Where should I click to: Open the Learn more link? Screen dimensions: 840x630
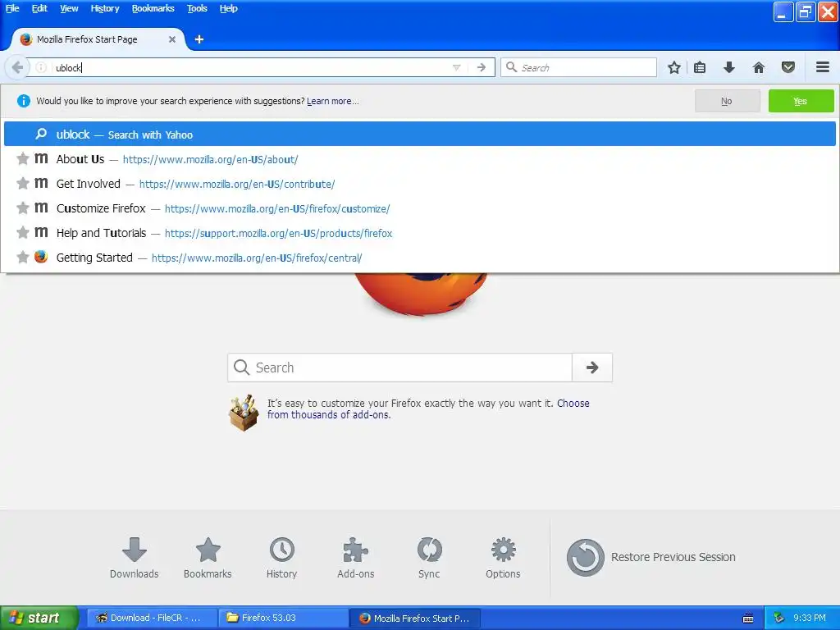click(x=333, y=101)
